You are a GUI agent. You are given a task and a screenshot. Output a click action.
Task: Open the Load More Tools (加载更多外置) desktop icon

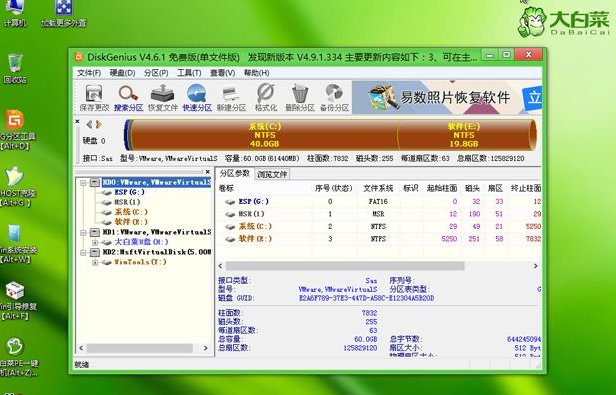64,14
